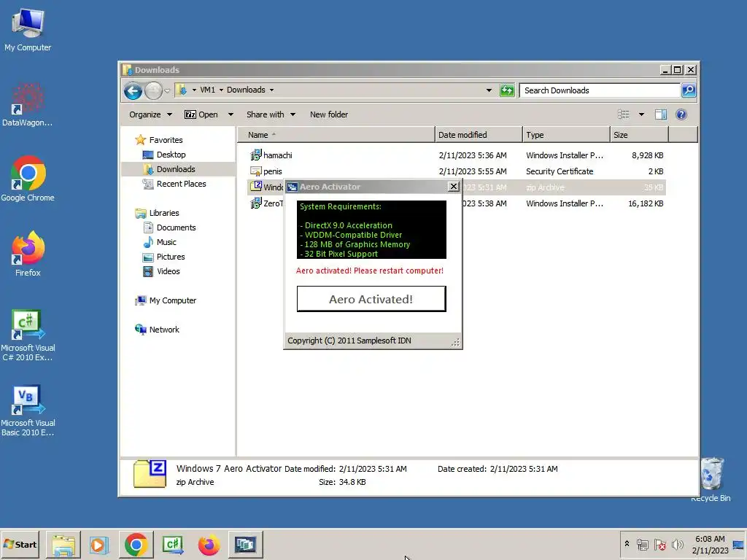This screenshot has width=747, height=560.
Task: Open Microsoft Visual Basic 2010 Express shortcut
Action: click(x=28, y=410)
